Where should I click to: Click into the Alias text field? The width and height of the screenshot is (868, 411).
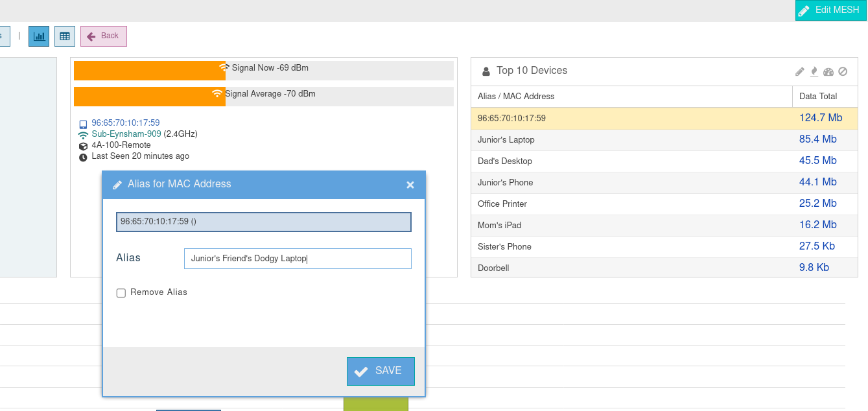coord(298,259)
